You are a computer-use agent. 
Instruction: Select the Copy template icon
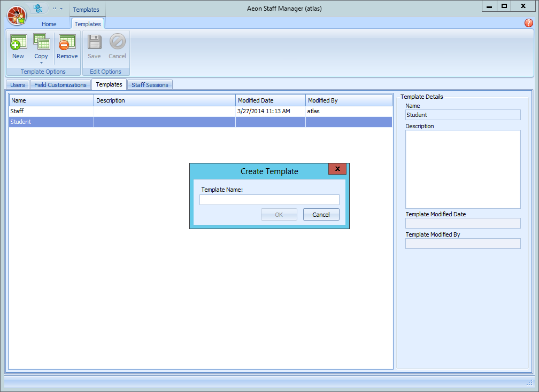click(x=41, y=43)
